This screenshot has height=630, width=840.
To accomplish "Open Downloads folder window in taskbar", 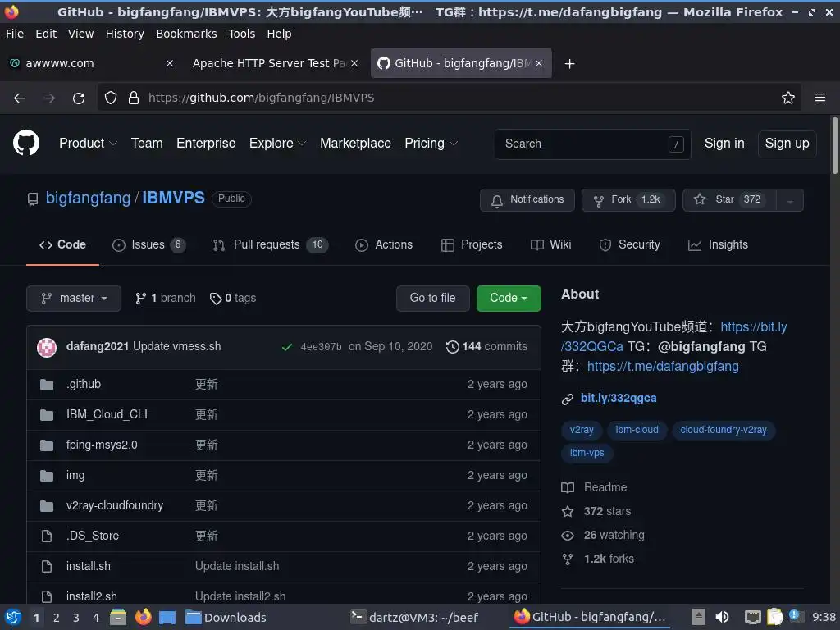I will [226, 617].
